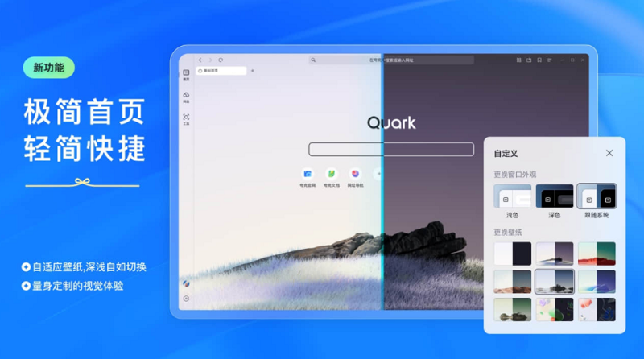Click the browser back arrow

click(200, 60)
